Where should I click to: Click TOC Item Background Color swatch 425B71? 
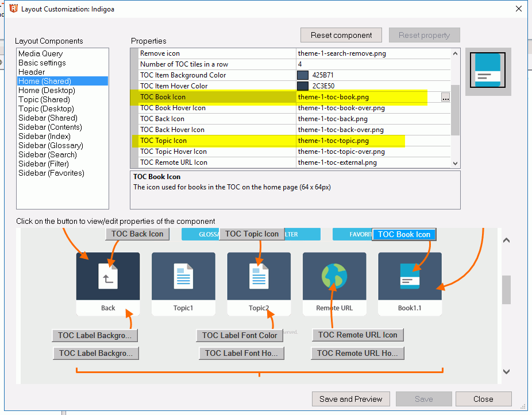303,75
